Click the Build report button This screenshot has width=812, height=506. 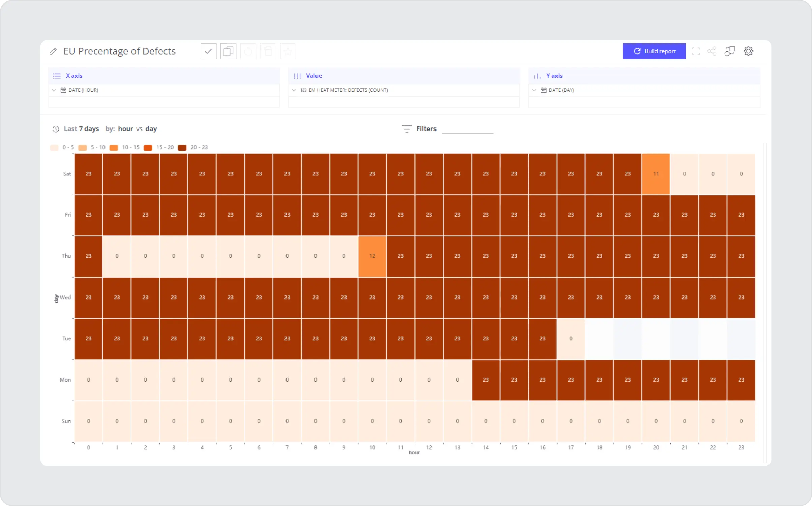[x=654, y=51]
